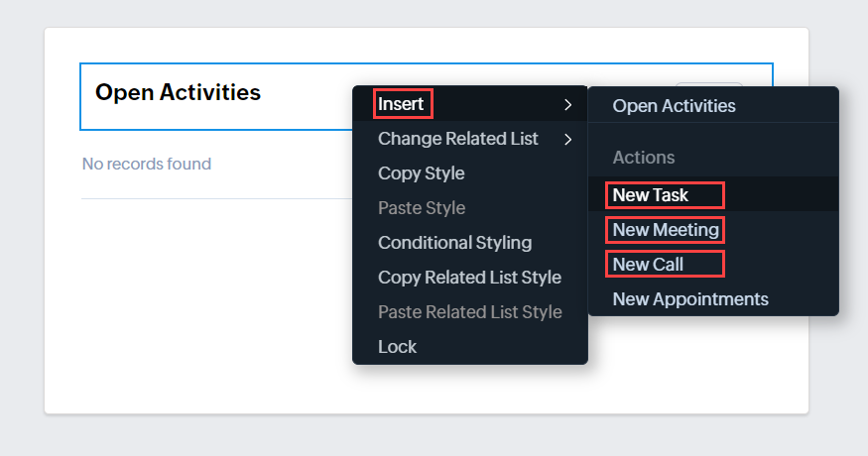Choose Change Related List from context menu
Image resolution: width=868 pixels, height=456 pixels.
(457, 139)
